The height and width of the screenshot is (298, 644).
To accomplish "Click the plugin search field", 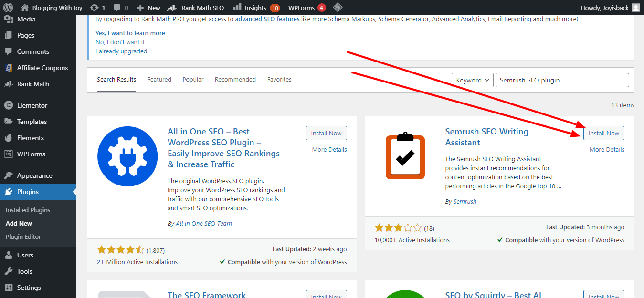I will pyautogui.click(x=562, y=80).
